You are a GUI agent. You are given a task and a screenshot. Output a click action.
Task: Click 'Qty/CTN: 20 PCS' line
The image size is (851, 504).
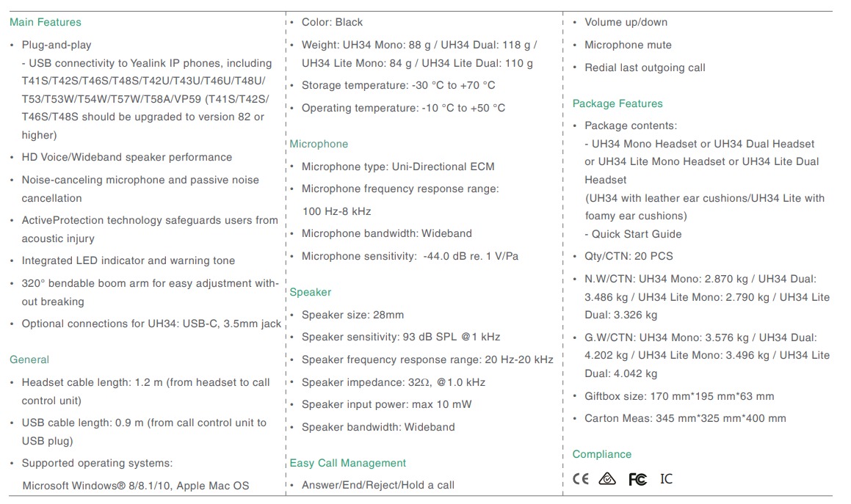tap(629, 257)
